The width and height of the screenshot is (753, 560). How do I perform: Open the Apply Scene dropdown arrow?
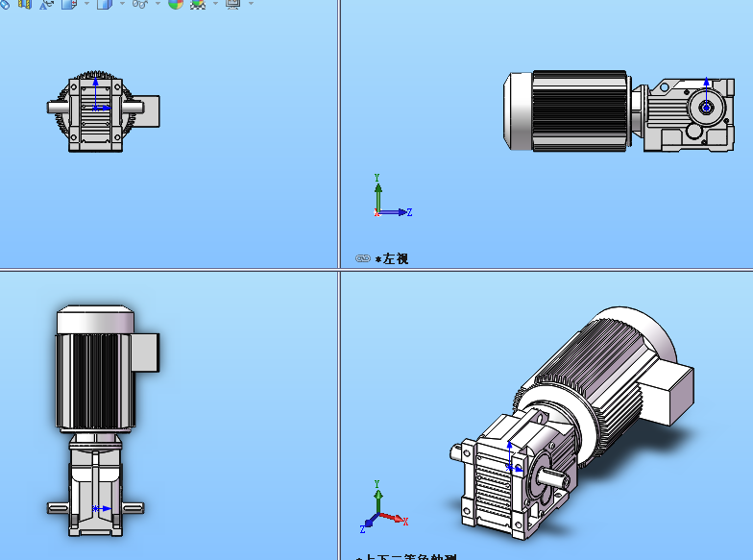point(214,4)
